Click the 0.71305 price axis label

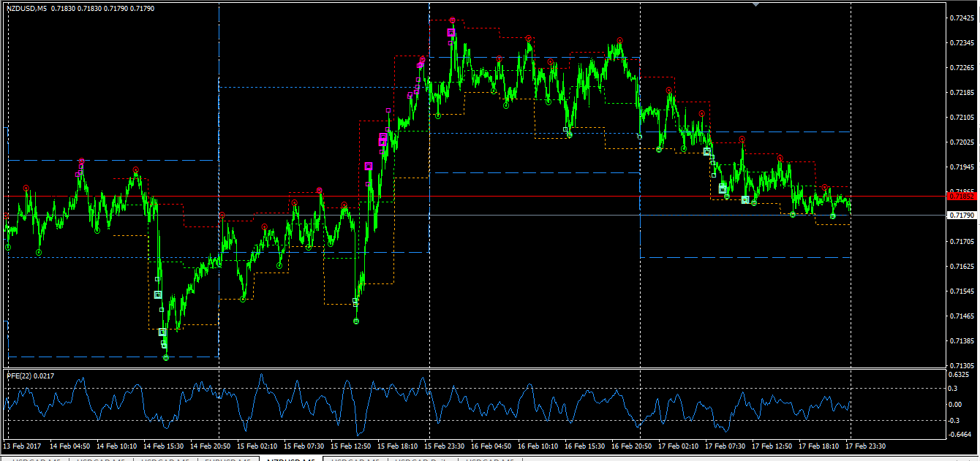pos(961,365)
